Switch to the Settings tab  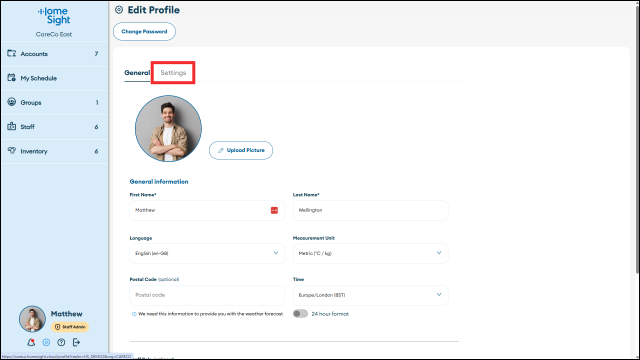tap(173, 73)
